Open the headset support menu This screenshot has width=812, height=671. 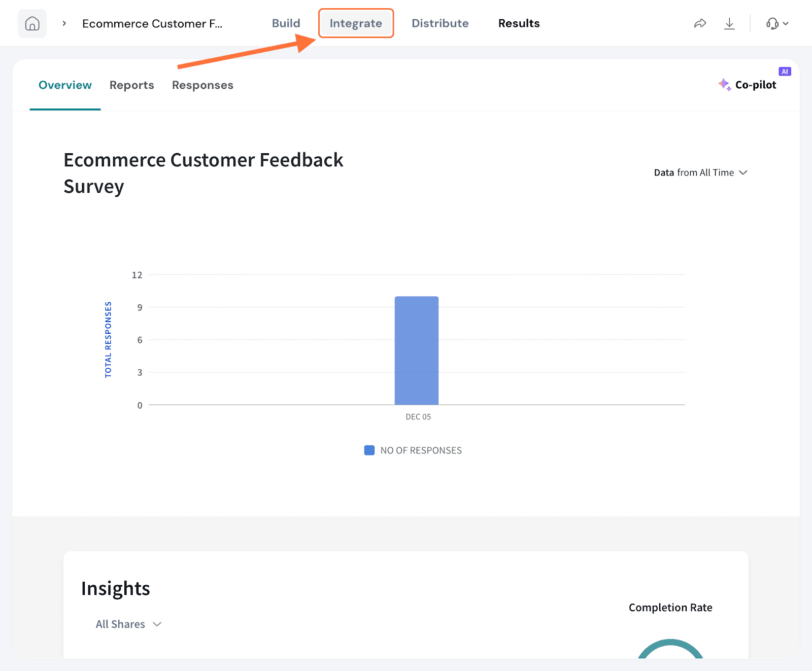point(772,24)
